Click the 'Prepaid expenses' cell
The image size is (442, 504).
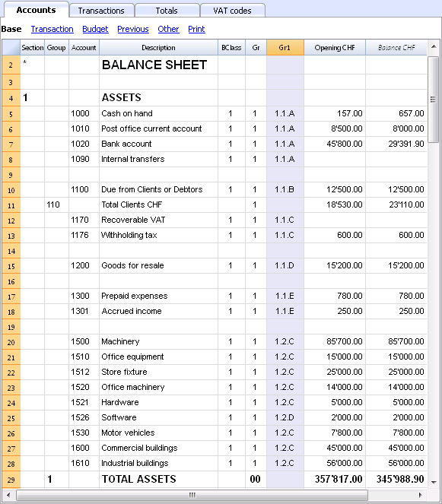(158, 296)
